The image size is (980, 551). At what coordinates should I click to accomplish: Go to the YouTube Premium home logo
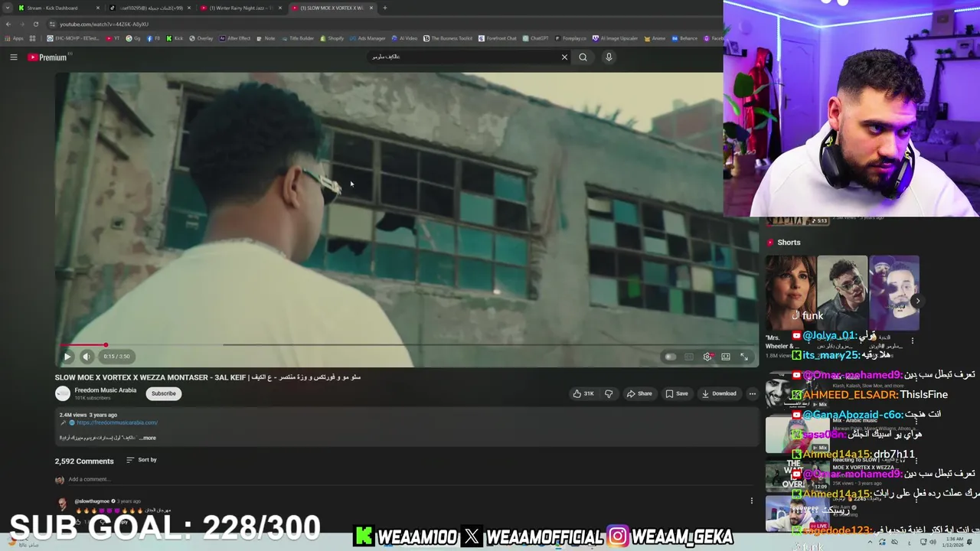click(x=47, y=57)
